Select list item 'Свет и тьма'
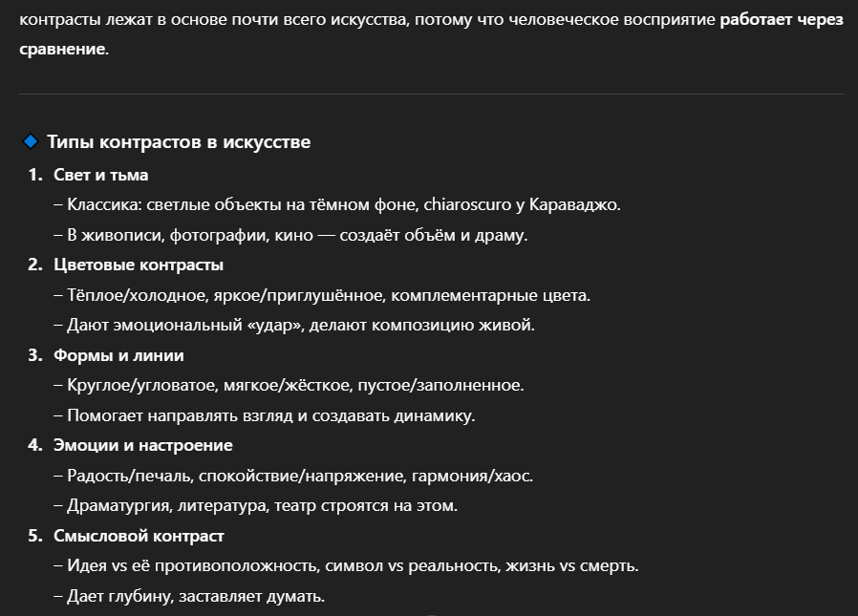858x616 pixels. click(100, 175)
